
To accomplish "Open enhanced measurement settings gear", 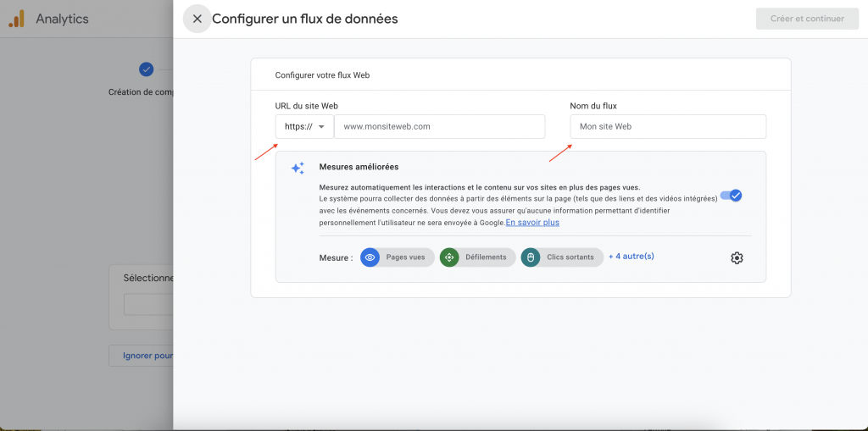I will 737,258.
